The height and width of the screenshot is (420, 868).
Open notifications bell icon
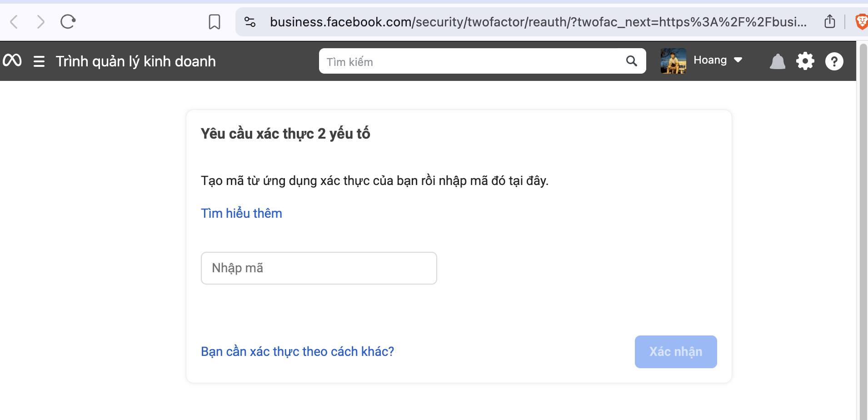[778, 61]
